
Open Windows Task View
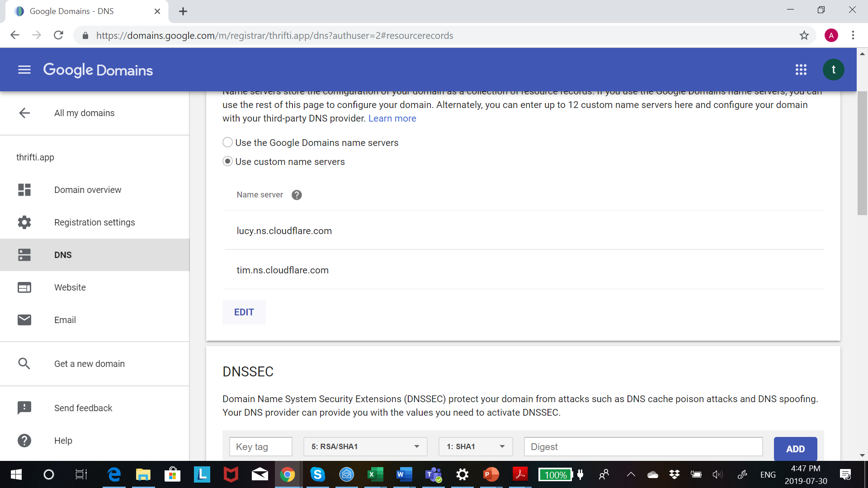click(x=81, y=474)
